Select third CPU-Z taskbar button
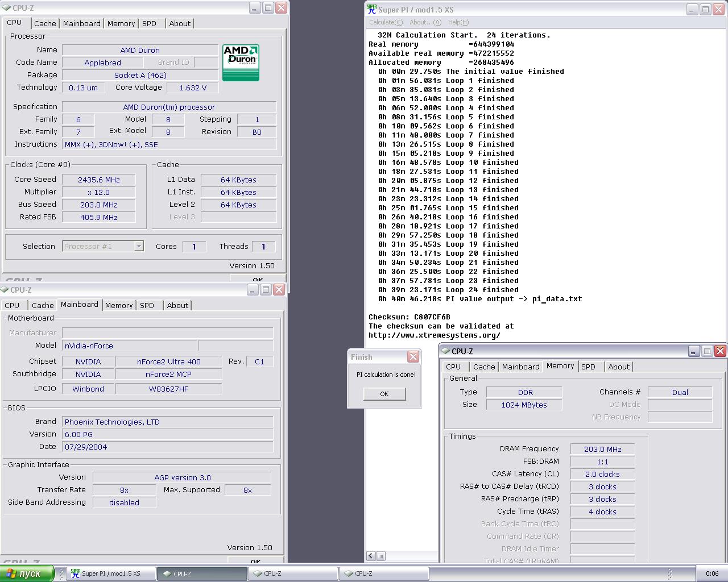728x582 pixels. point(384,573)
